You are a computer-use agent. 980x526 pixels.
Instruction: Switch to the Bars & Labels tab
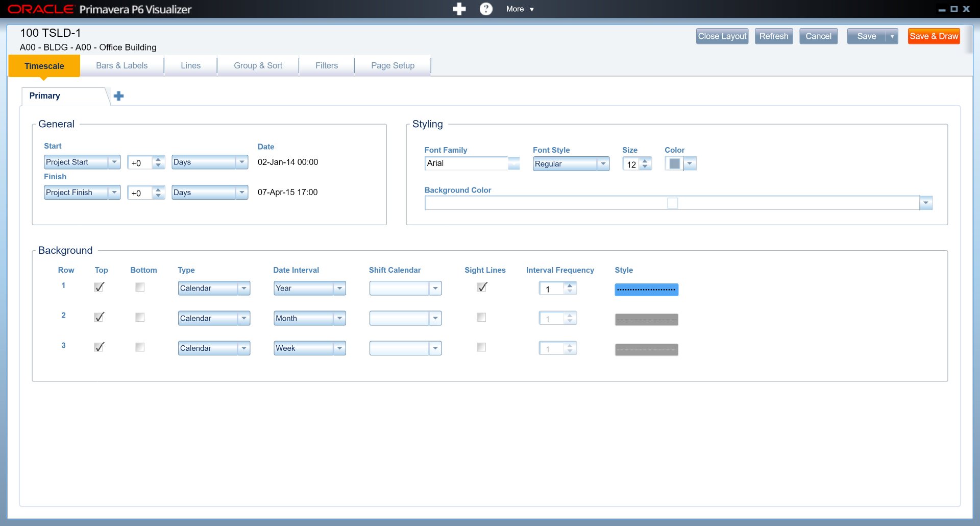point(121,66)
